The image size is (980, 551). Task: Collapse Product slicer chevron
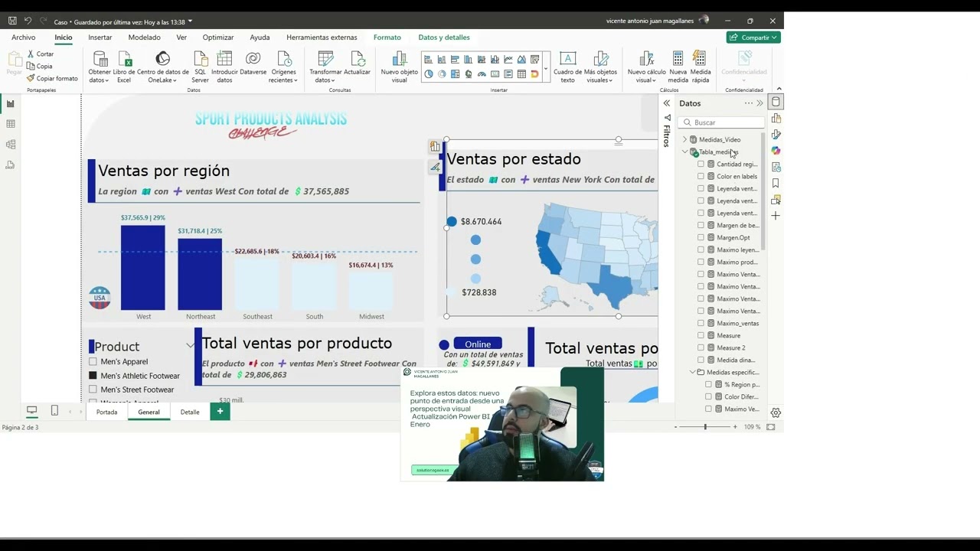click(x=190, y=346)
